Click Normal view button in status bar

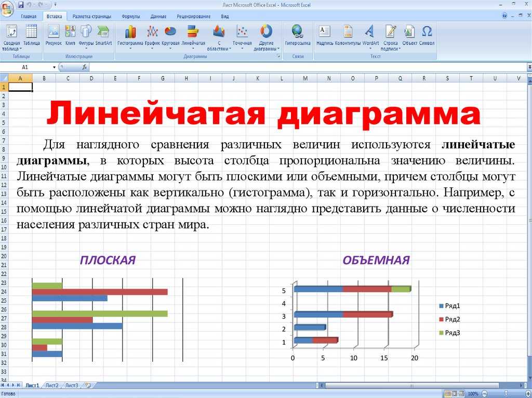447,394
